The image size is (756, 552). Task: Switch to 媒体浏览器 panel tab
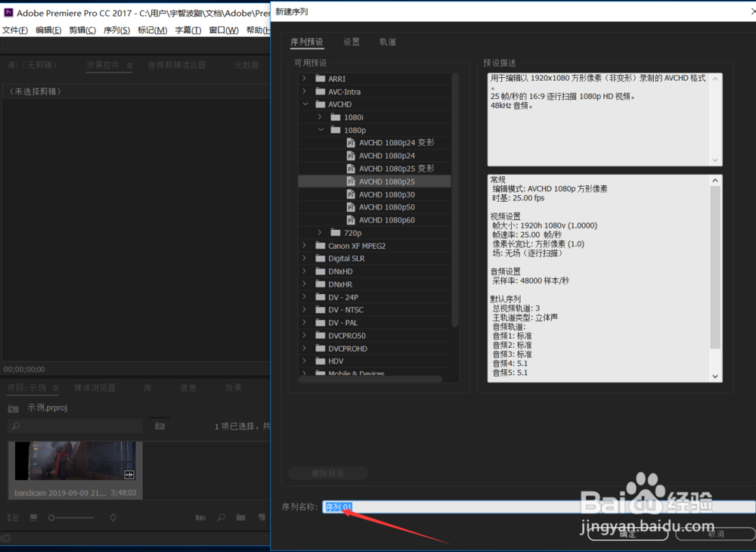click(x=95, y=388)
